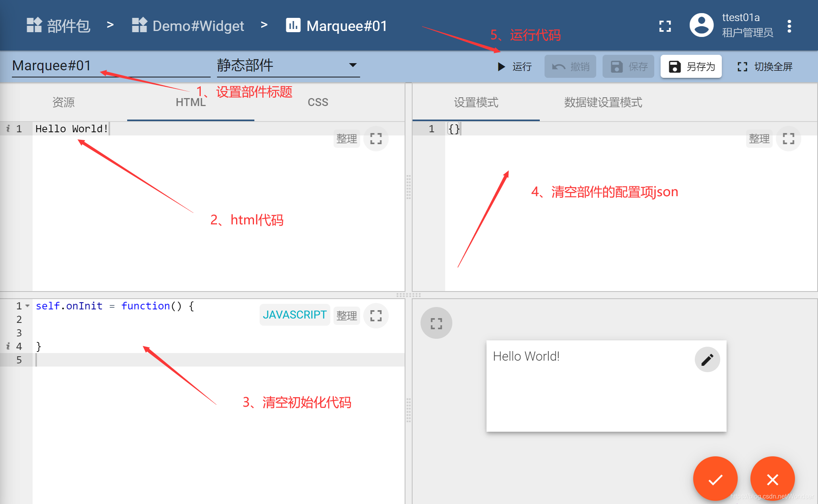818x504 pixels.
Task: Expand the JavaScript editor to fullscreen
Action: pos(376,316)
